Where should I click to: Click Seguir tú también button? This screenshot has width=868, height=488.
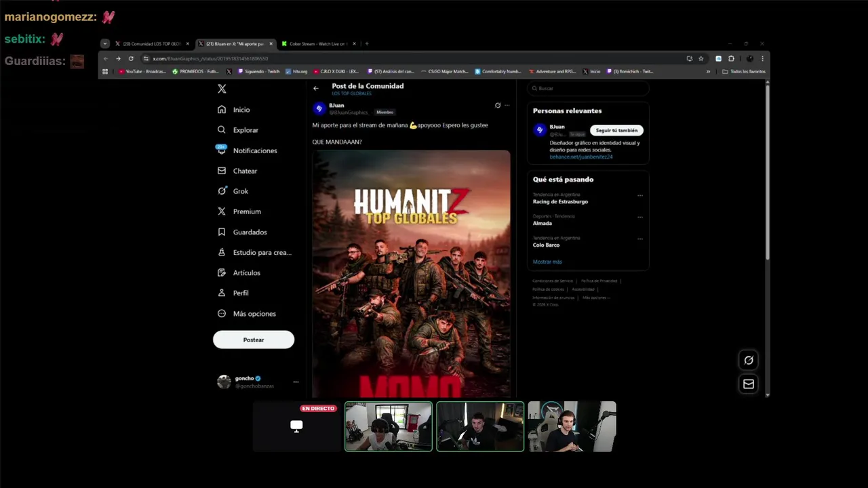[616, 130]
